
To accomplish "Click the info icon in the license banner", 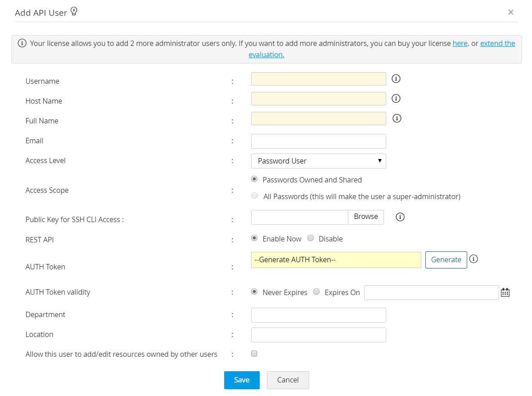I will click(22, 43).
